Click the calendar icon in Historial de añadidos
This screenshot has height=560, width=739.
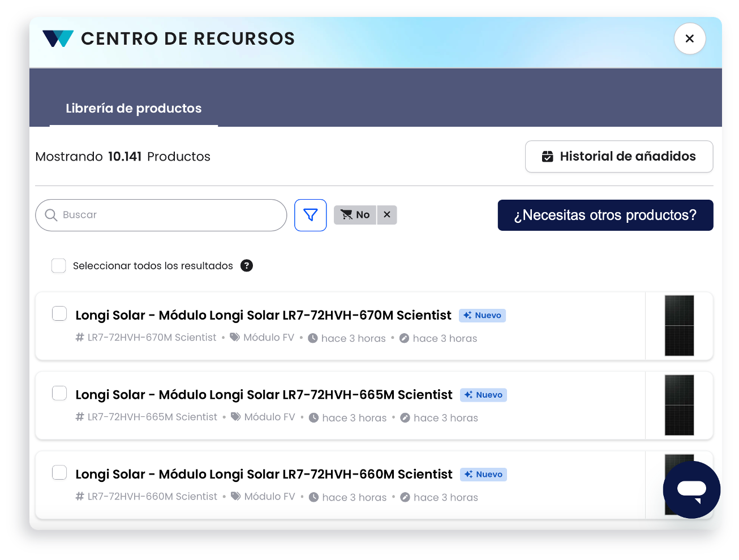547,157
